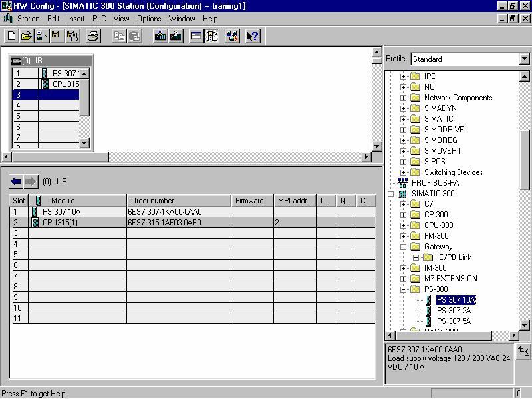Click the New station toolbar icon

point(11,36)
